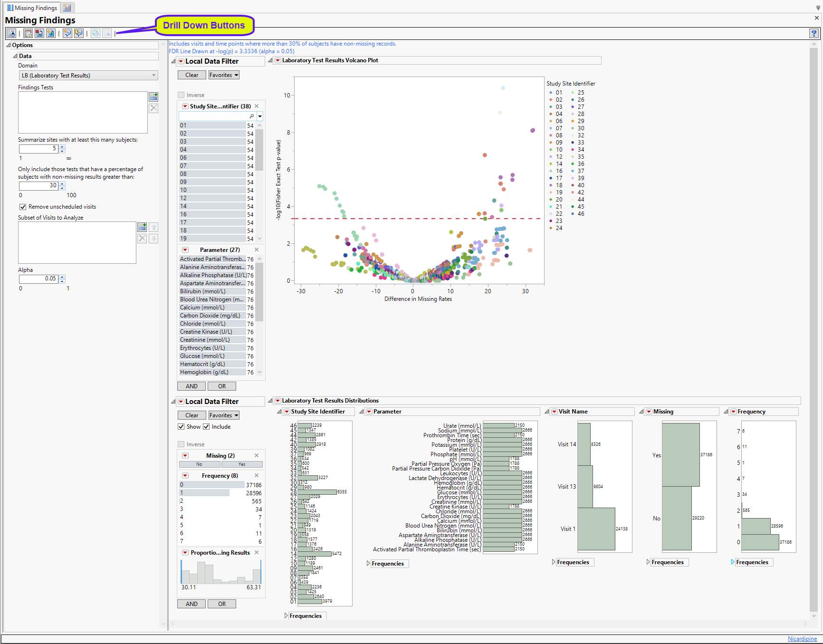The height and width of the screenshot is (644, 823).
Task: Click add button beside Subset of Visits list
Action: click(x=142, y=227)
